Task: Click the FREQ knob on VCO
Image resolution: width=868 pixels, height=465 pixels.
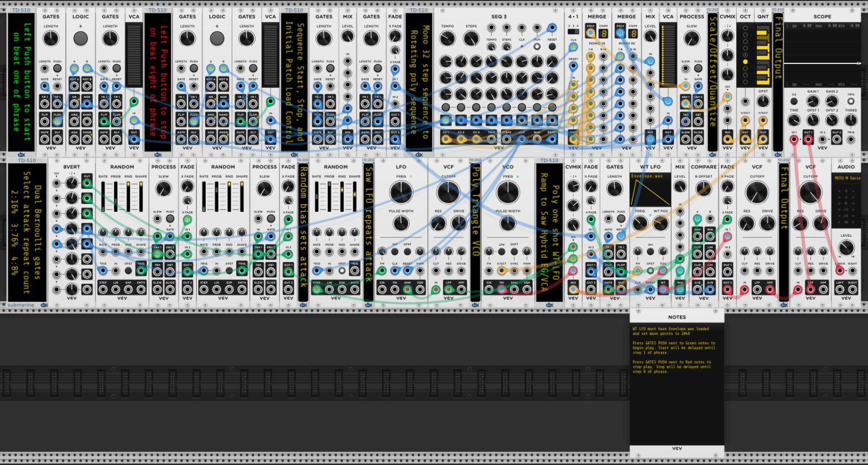Action: (x=507, y=193)
